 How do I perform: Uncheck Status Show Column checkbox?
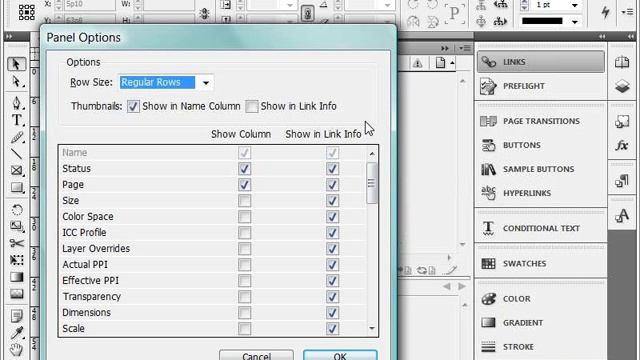244,169
